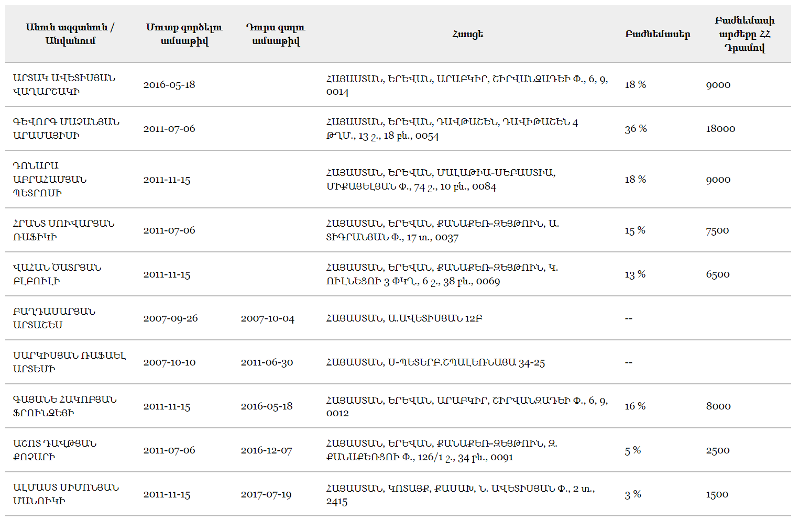The image size is (810, 532).
Task: Select the name ԱՐՏԱԿ ԱՎԵՏԻՍՅԱՆ ՎԱՂԱՐՇԱԿԻ
Action: point(64,84)
